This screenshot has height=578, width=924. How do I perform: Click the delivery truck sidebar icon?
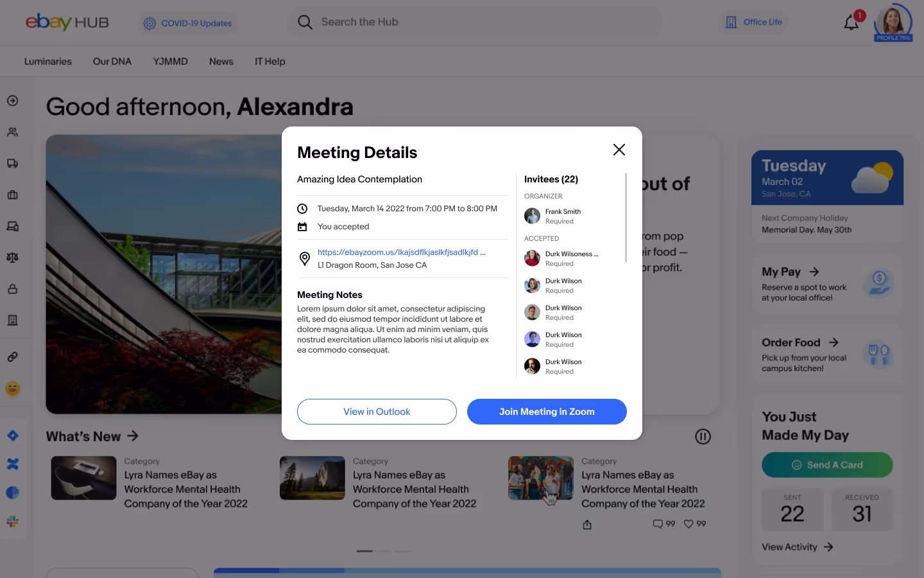click(x=13, y=163)
